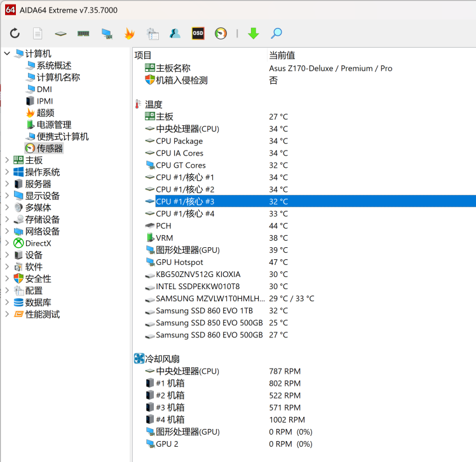This screenshot has width=476, height=462.
Task: Click the AIDA64 app logo icon
Action: coord(10,10)
